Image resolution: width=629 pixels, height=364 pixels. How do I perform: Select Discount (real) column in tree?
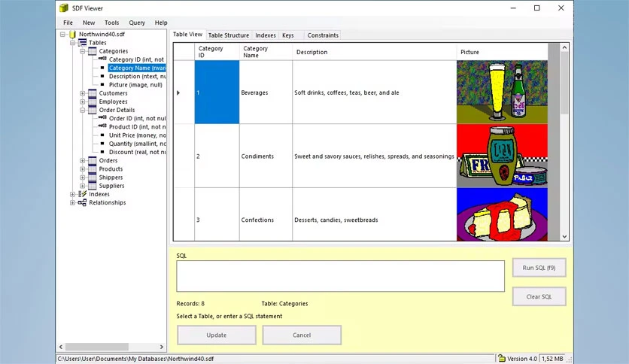coord(137,152)
